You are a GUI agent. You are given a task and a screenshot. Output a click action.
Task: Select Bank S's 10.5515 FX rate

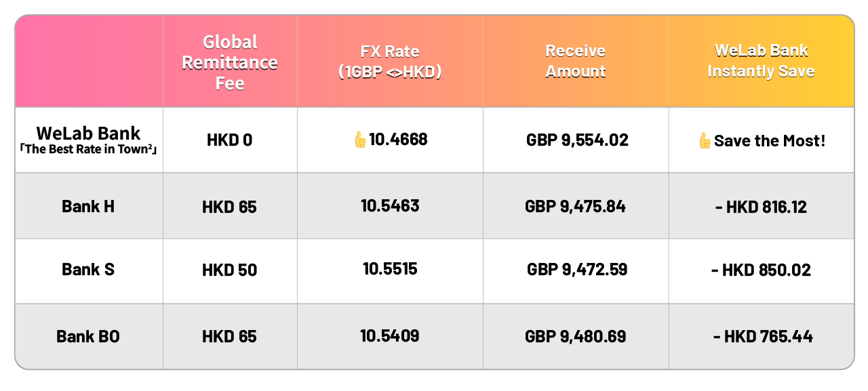(x=390, y=269)
